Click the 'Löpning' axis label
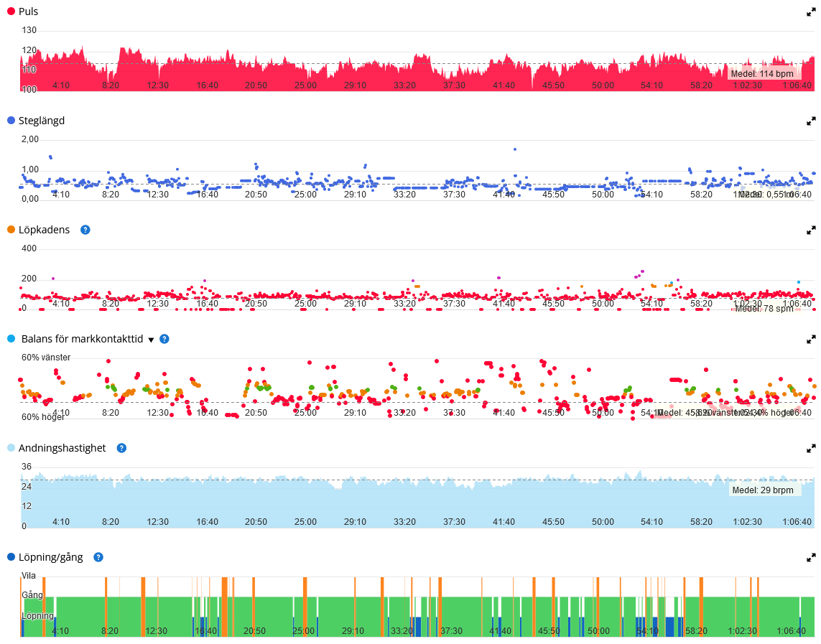 tap(37, 616)
